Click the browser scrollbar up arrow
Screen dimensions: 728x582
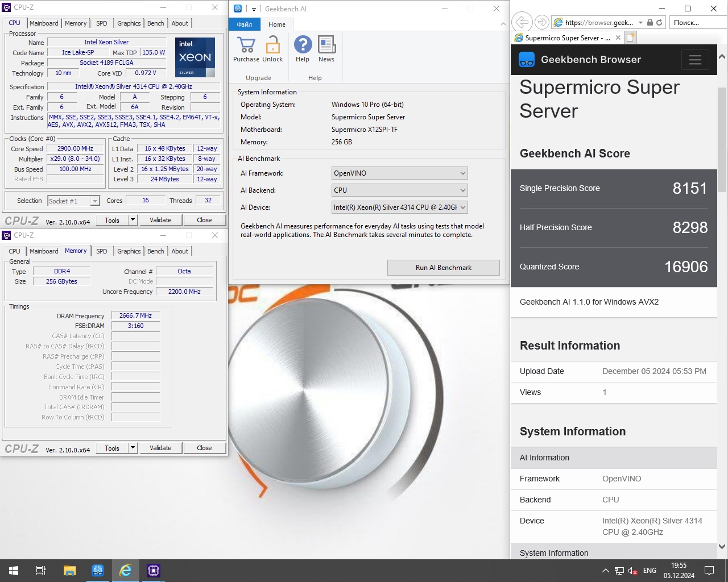pos(722,57)
